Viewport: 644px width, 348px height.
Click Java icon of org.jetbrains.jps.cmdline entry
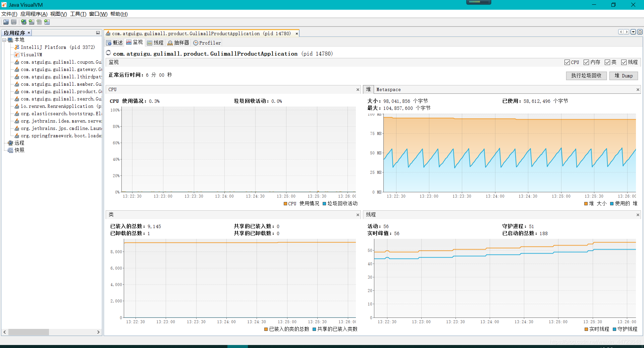click(x=17, y=128)
